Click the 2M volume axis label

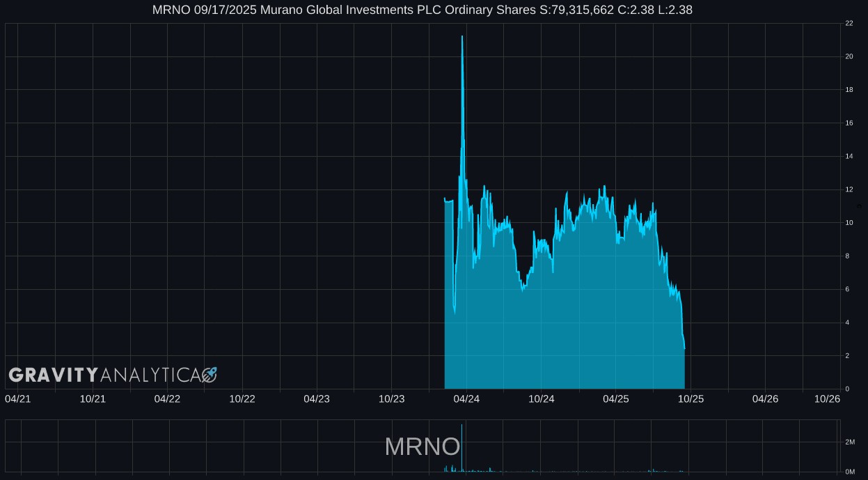(x=850, y=442)
